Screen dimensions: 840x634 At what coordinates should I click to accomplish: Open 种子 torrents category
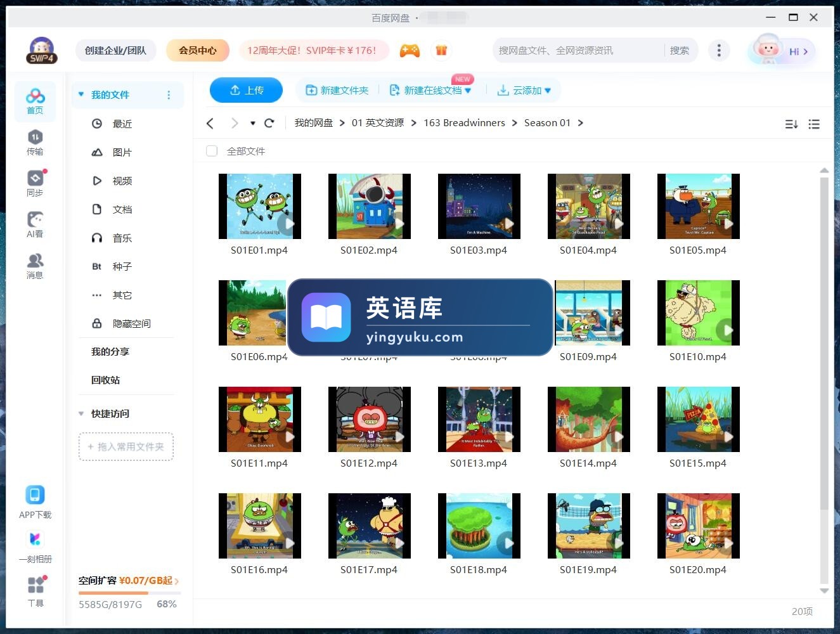pyautogui.click(x=122, y=266)
